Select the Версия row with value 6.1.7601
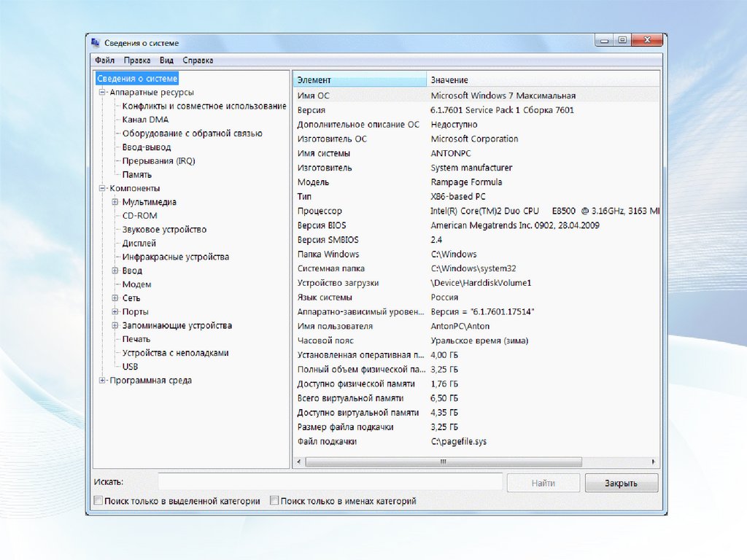747x560 pixels. pyautogui.click(x=476, y=110)
